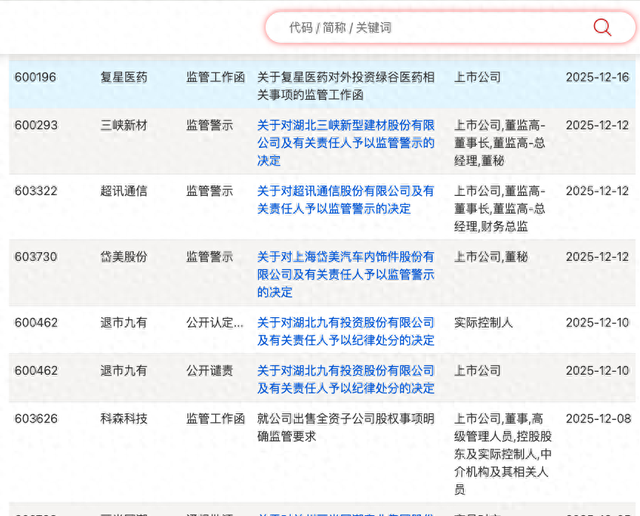This screenshot has width=640, height=516.
Task: Select date in the 公开谴责 row
Action: pos(597,371)
